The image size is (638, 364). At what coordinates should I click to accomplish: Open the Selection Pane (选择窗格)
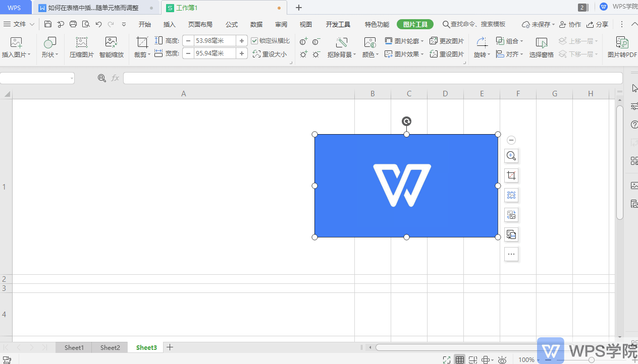point(542,48)
